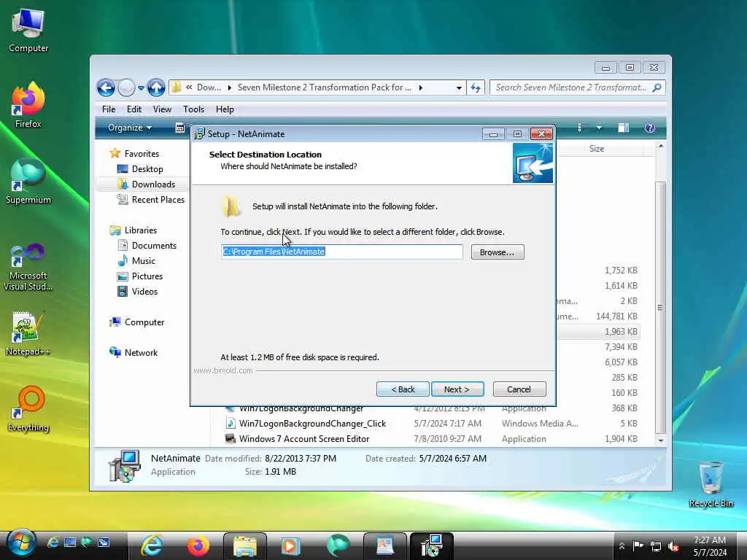This screenshot has width=747, height=560.
Task: Click the search magnifier icon in Explorer
Action: [x=657, y=87]
